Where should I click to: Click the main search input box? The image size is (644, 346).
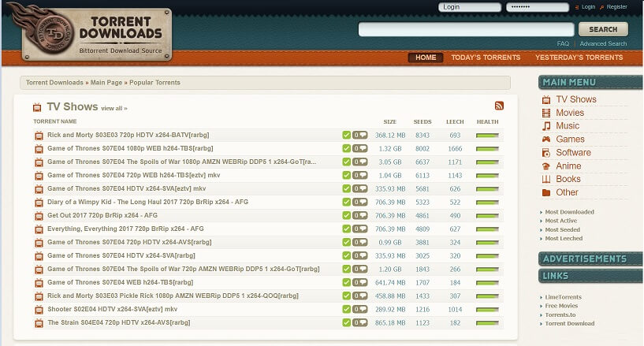pyautogui.click(x=466, y=29)
